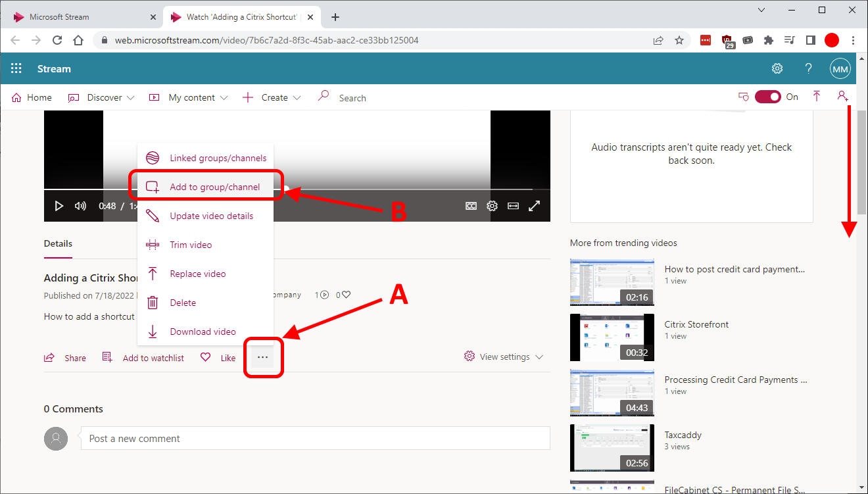Viewport: 868px width, 494px height.
Task: Share this page from the address bar
Action: (x=658, y=40)
